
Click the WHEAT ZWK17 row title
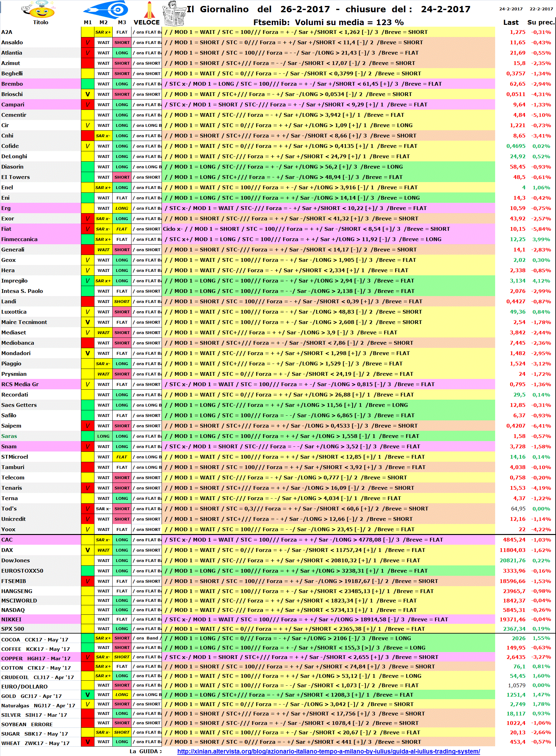pos(35,743)
